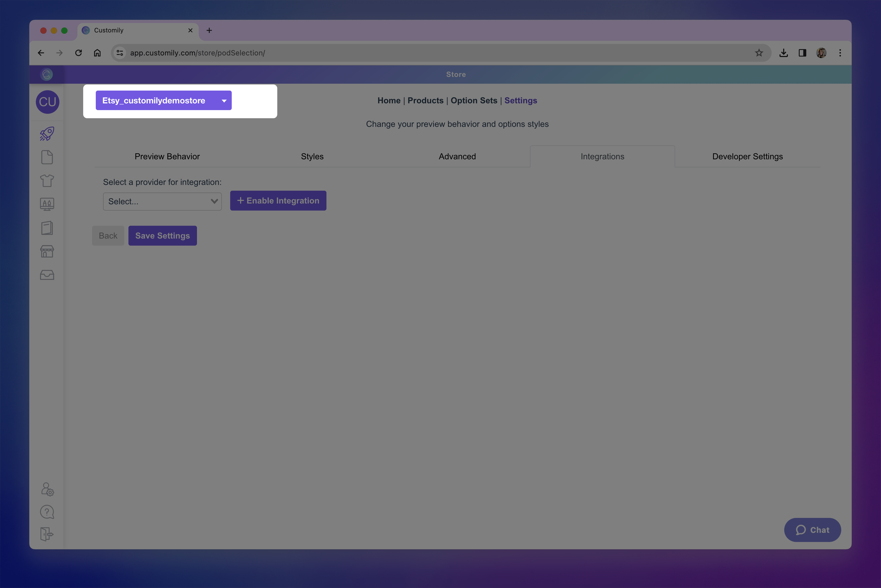
Task: Open the blank document page icon
Action: click(47, 157)
